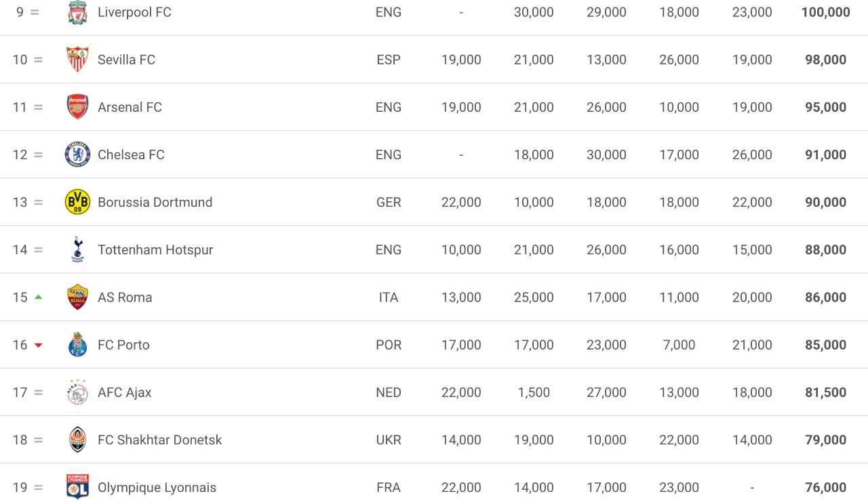Click the Chelsea FC lion badge

click(77, 154)
